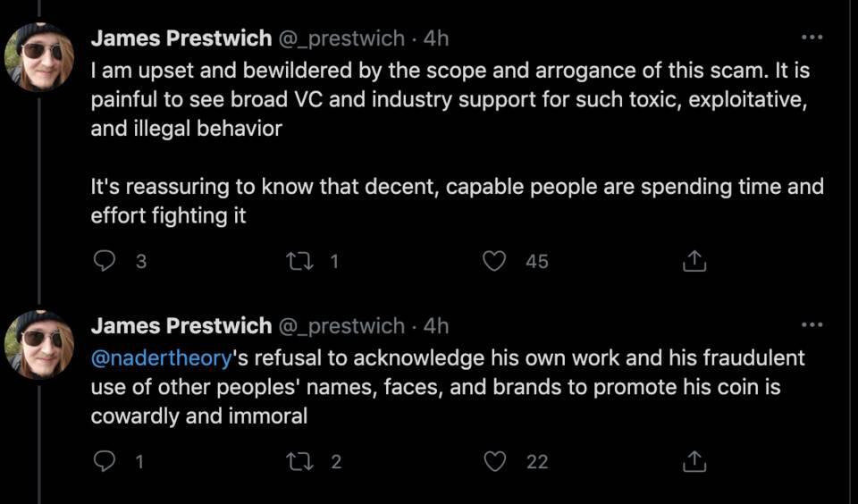The height and width of the screenshot is (504, 858).
Task: Open the first tweet's 4h timestamp
Action: 436,39
